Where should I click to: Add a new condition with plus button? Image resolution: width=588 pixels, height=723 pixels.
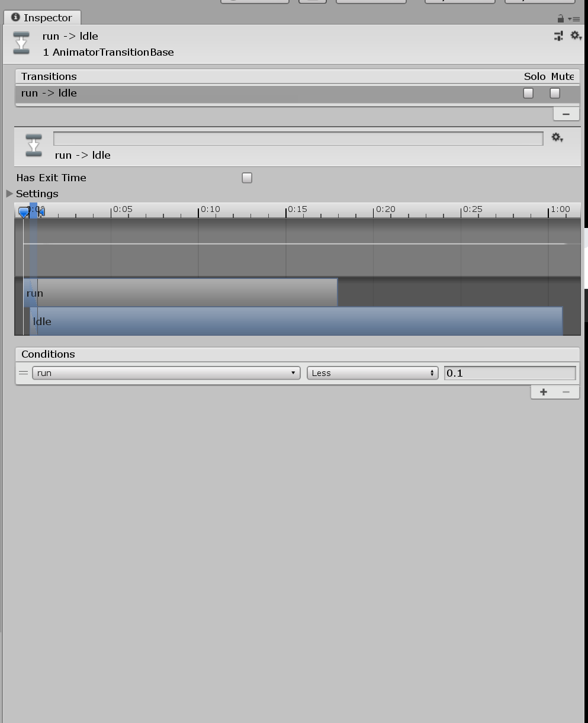tap(544, 392)
